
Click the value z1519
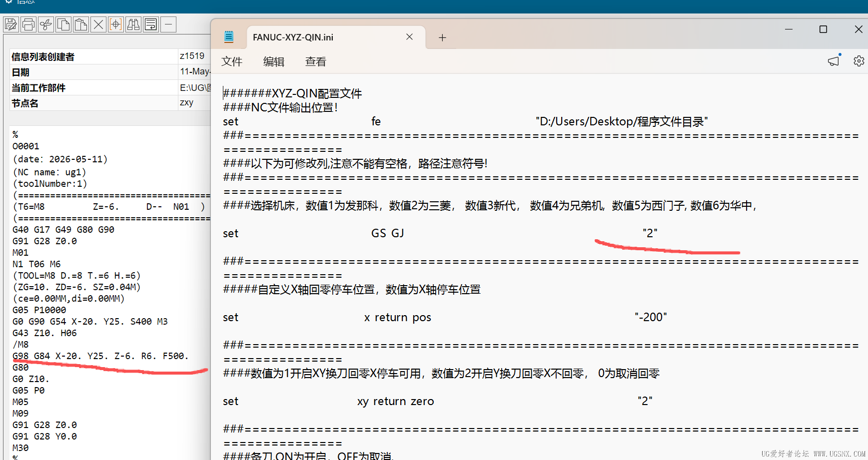(x=192, y=56)
